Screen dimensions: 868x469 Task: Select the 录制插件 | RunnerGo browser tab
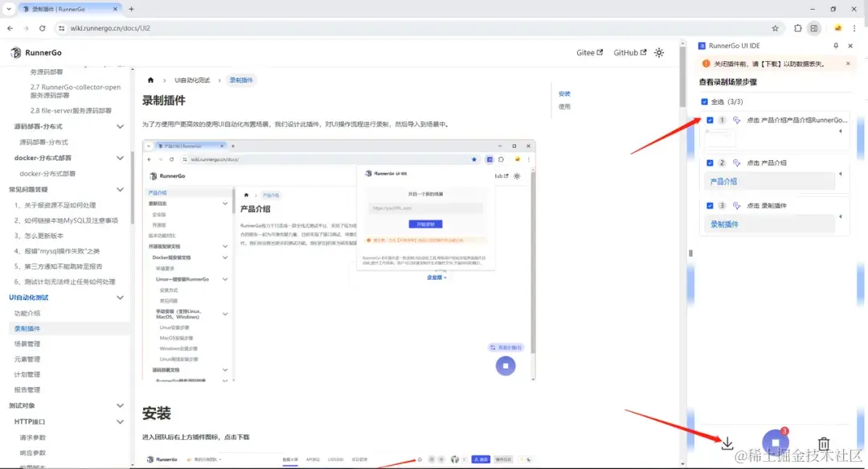(x=69, y=9)
